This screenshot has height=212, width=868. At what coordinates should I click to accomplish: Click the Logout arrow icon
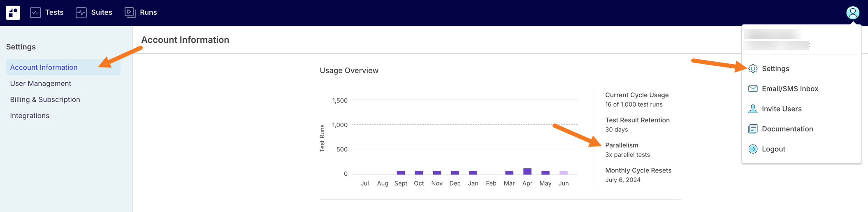tap(753, 149)
